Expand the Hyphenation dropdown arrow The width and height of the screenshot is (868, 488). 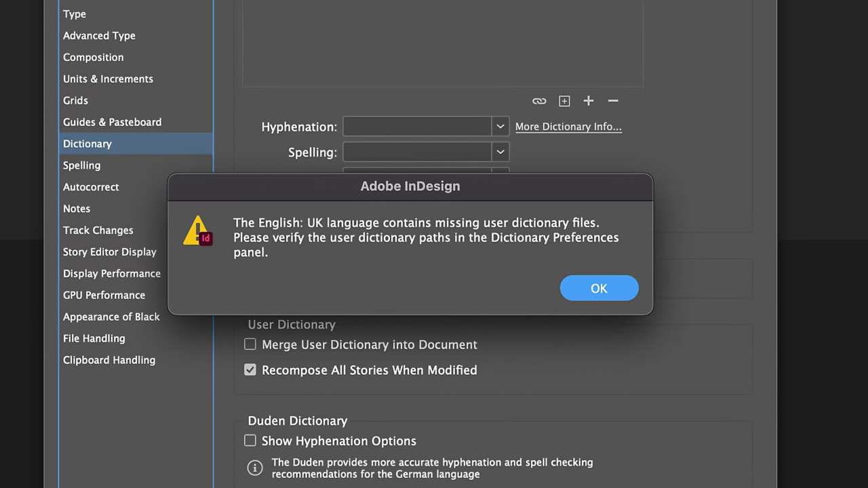tap(500, 127)
